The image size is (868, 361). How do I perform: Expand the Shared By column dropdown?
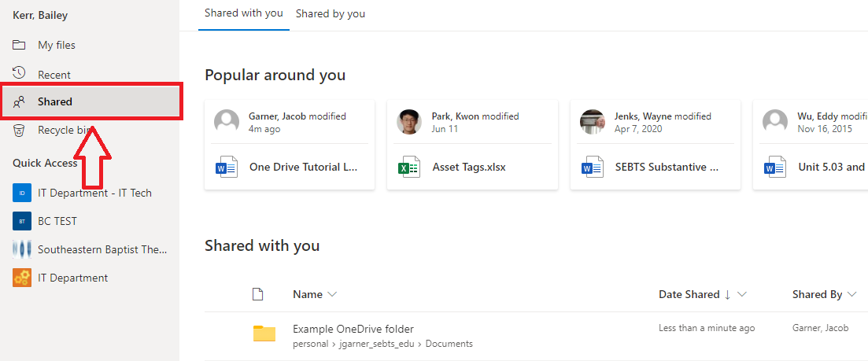[851, 294]
